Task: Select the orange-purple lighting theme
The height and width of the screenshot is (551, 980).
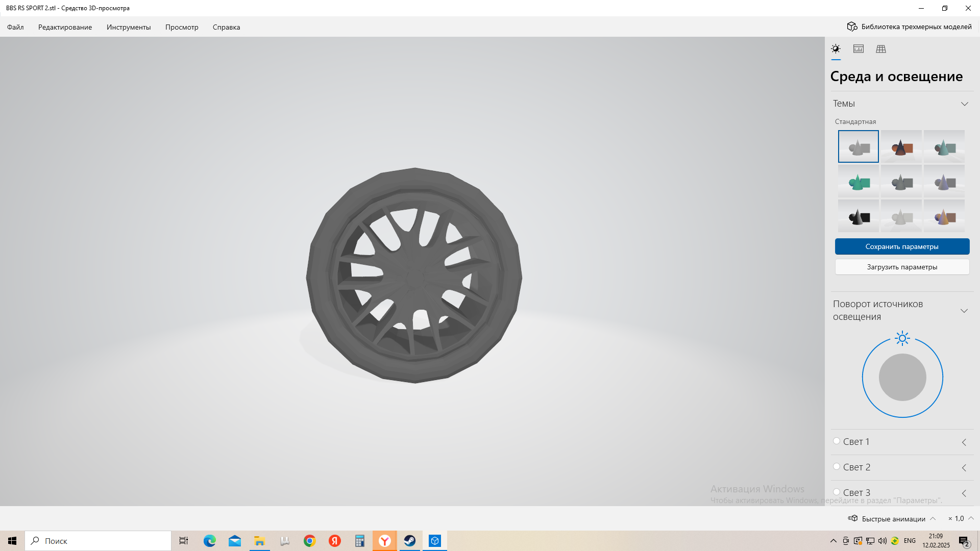Action: 944,216
